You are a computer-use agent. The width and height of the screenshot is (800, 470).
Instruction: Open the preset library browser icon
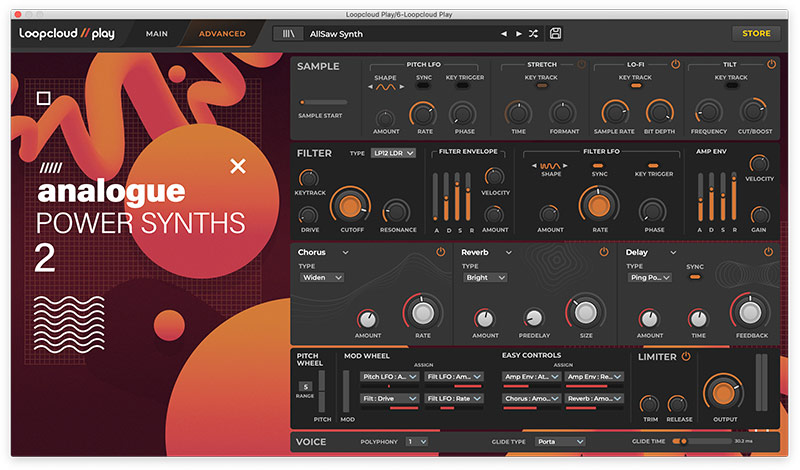[288, 34]
